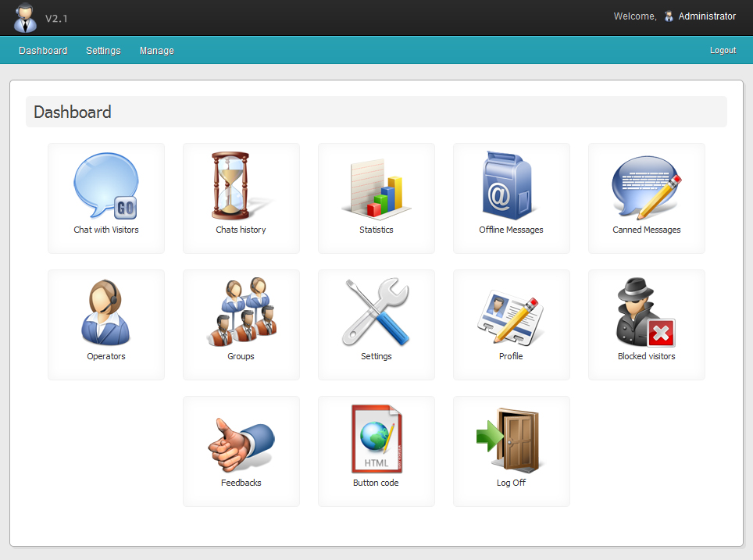Open the Operators headset woman icon

[x=105, y=312]
